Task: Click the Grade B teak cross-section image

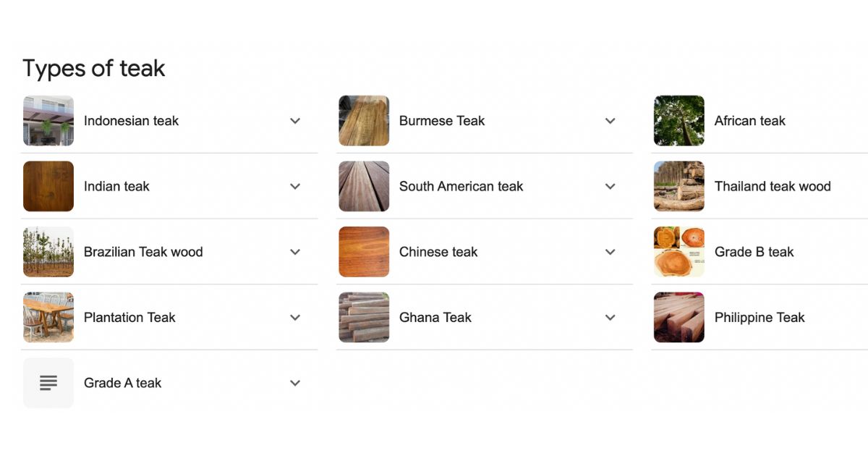Action: pos(678,251)
